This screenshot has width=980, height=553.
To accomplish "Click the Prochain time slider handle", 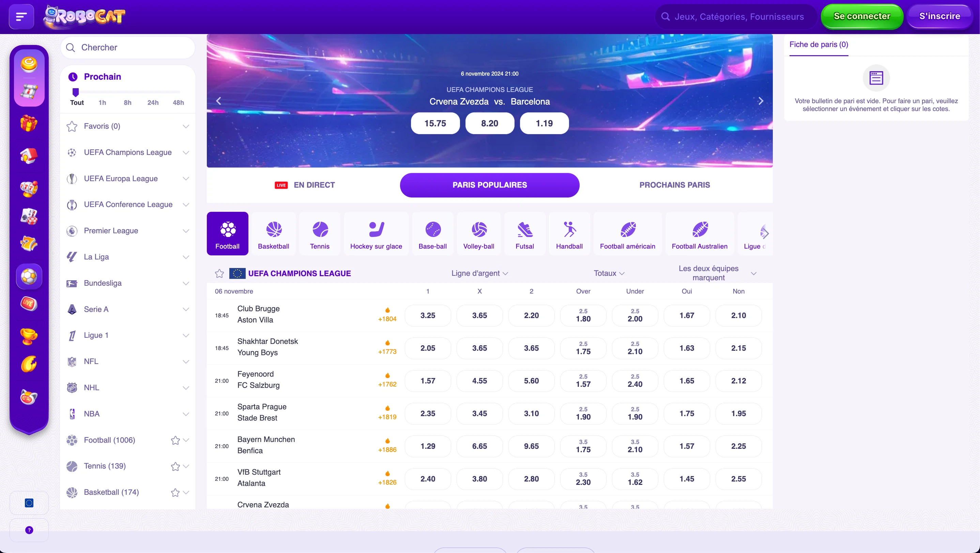I will [x=76, y=92].
